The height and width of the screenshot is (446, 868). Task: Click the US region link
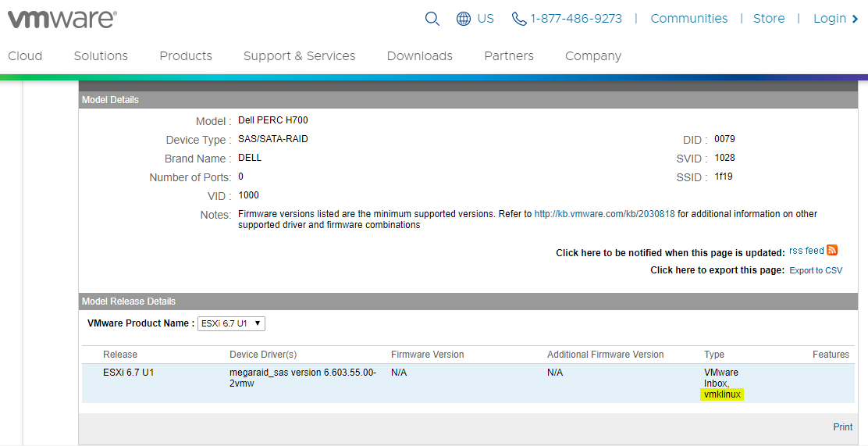(x=486, y=19)
